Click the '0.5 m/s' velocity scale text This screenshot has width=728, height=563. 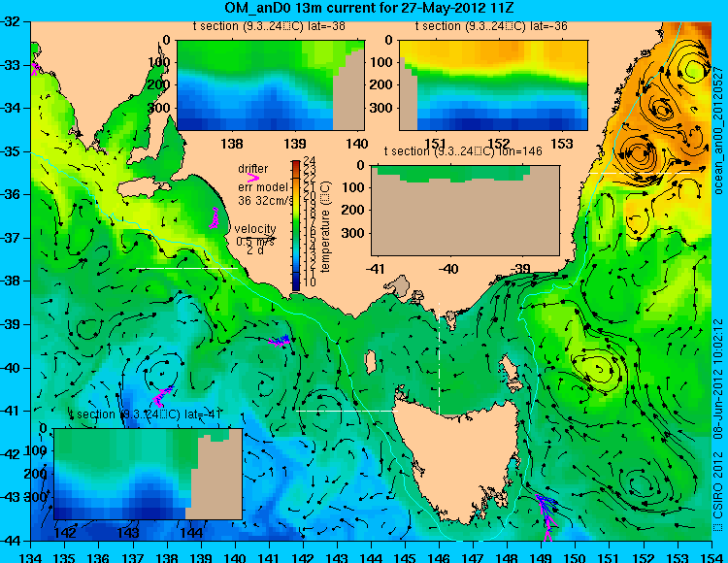click(x=255, y=242)
